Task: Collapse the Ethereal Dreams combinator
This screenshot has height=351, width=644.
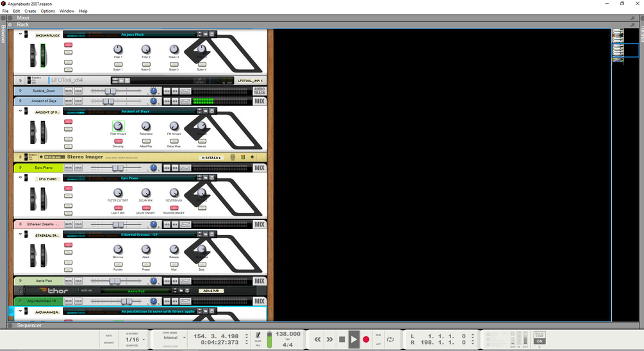Action: [x=20, y=234]
